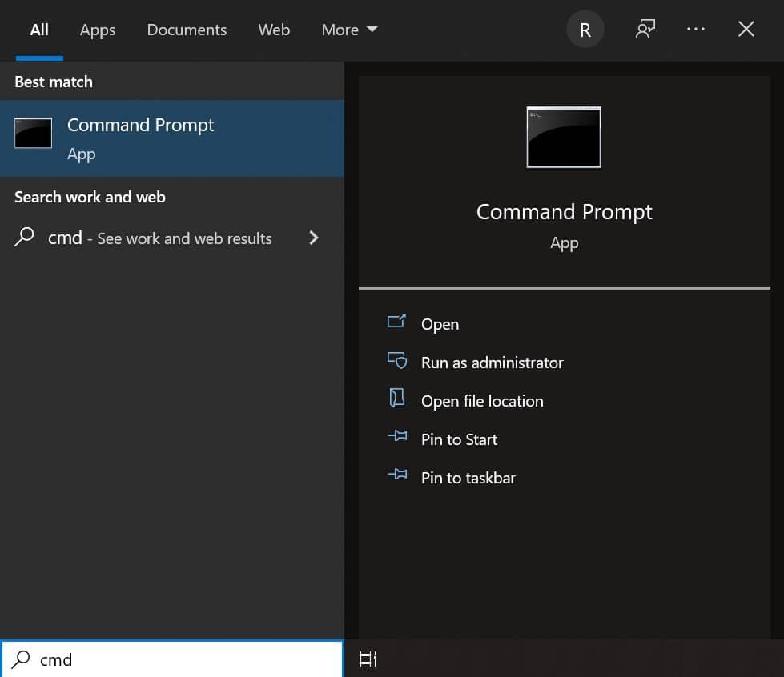The image size is (784, 677).
Task: Click the Open action icon
Action: [396, 322]
